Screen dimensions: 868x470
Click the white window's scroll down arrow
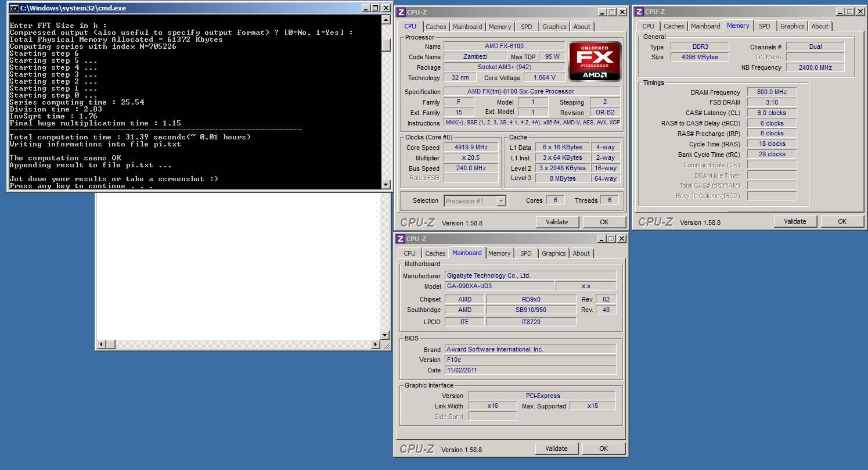click(x=384, y=335)
